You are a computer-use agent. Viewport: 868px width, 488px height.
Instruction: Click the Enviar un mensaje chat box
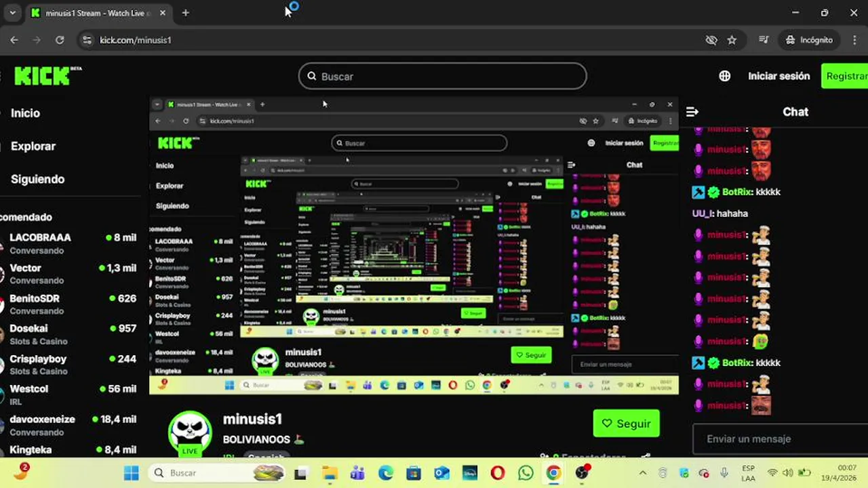click(780, 439)
